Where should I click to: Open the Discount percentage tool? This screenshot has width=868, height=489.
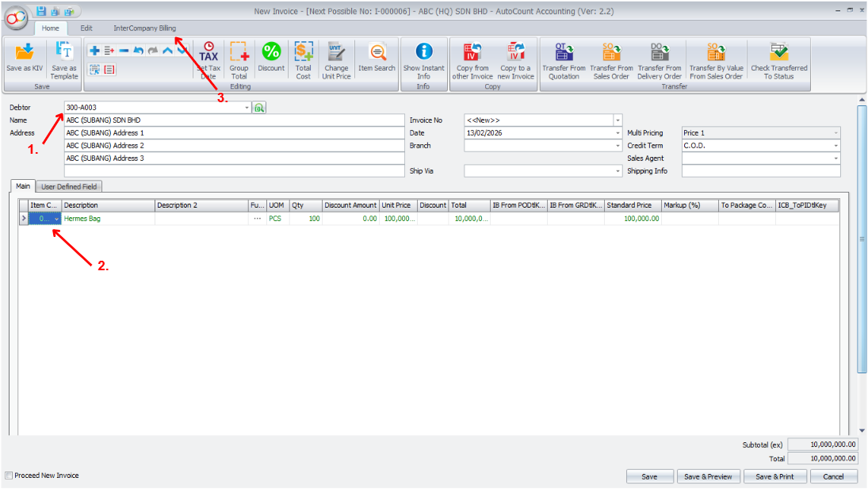pos(271,55)
